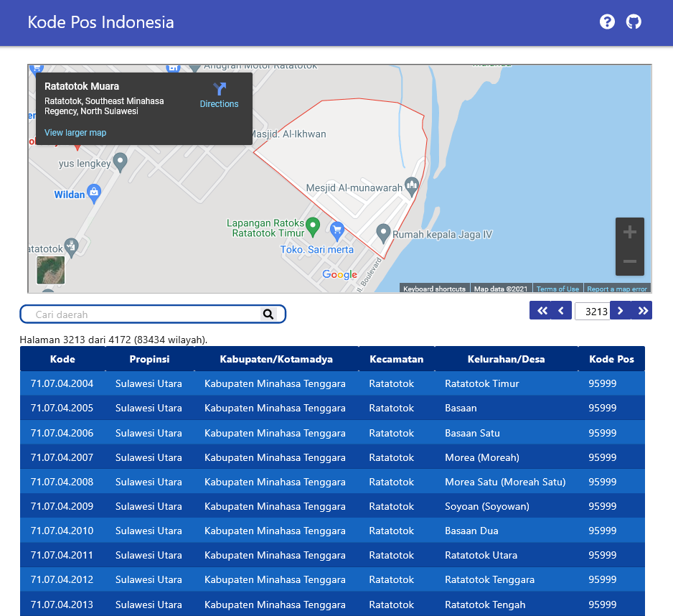Click the Kecamatan column header
Screen dimensions: 673x616
397,359
